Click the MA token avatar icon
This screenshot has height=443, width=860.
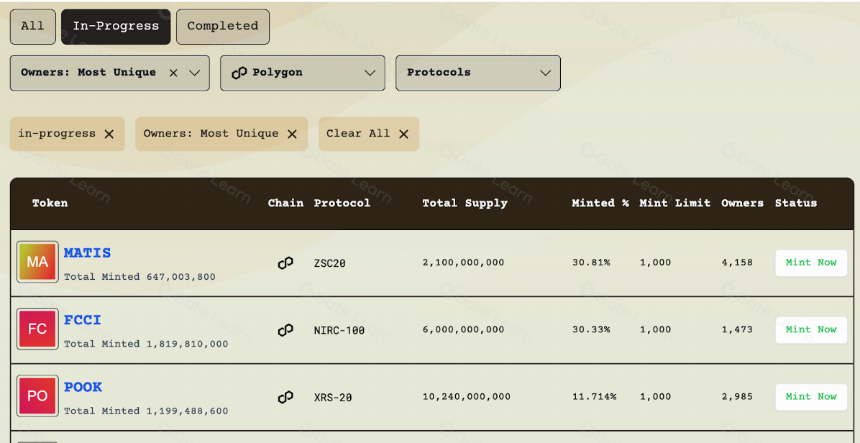click(37, 262)
